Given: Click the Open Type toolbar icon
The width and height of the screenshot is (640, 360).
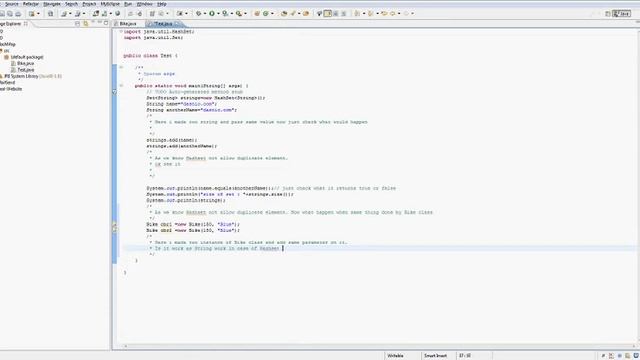Looking at the screenshot, I should click(x=284, y=13).
